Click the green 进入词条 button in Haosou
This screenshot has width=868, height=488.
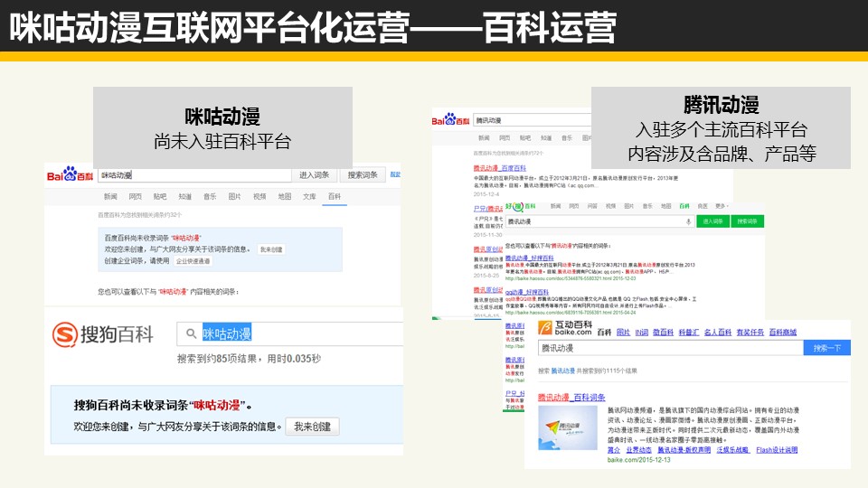coord(712,221)
